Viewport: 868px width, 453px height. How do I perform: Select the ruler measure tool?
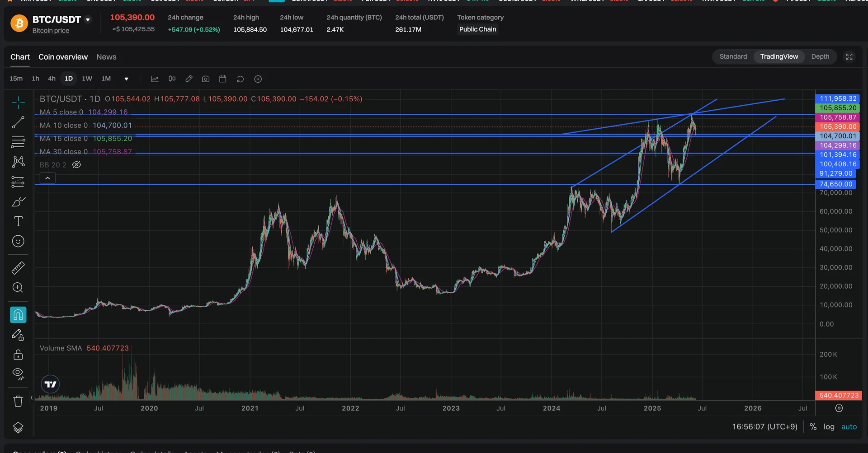(x=18, y=268)
